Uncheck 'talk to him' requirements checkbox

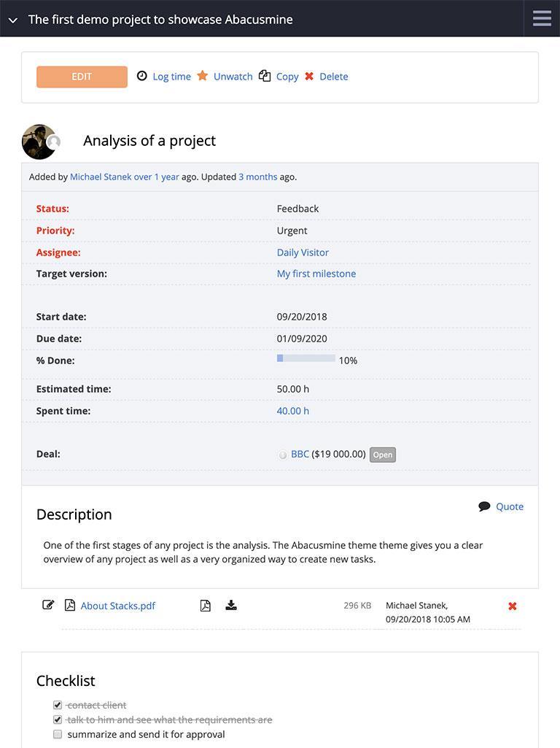point(58,720)
